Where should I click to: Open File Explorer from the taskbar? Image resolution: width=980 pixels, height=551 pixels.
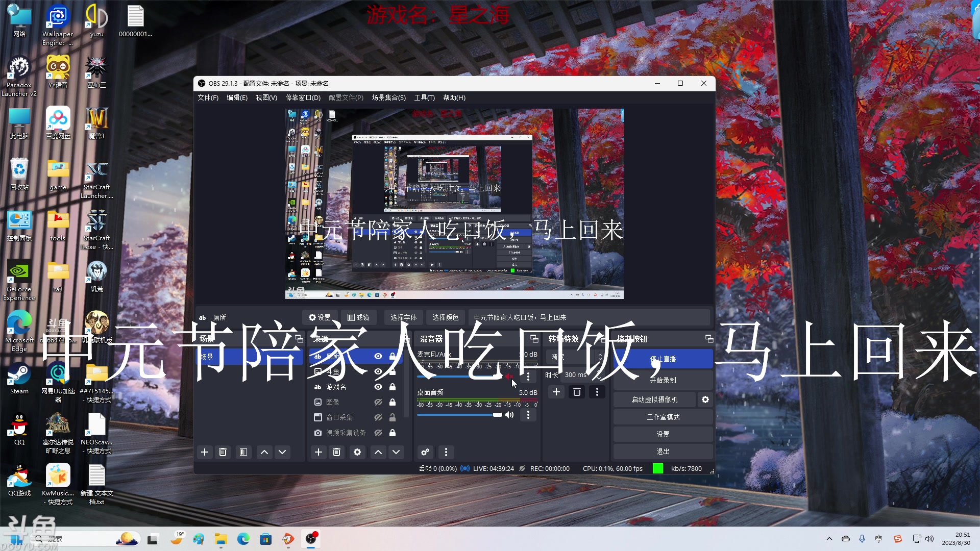coord(221,539)
